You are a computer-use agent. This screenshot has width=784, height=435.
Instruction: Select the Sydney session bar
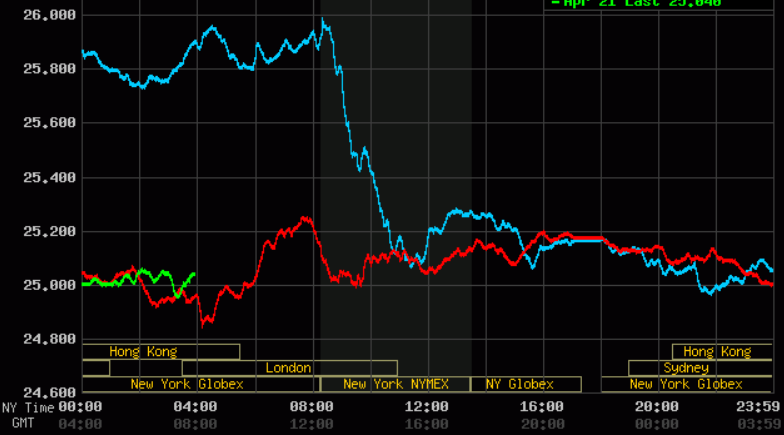[x=685, y=368]
